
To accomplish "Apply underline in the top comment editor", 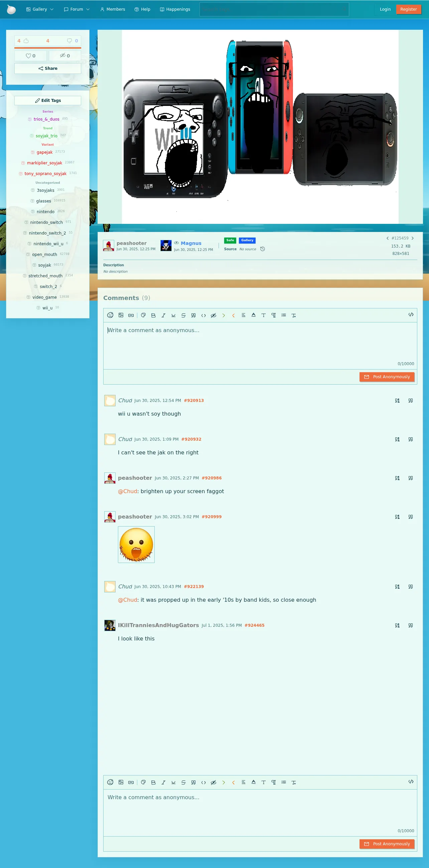I will pos(173,315).
